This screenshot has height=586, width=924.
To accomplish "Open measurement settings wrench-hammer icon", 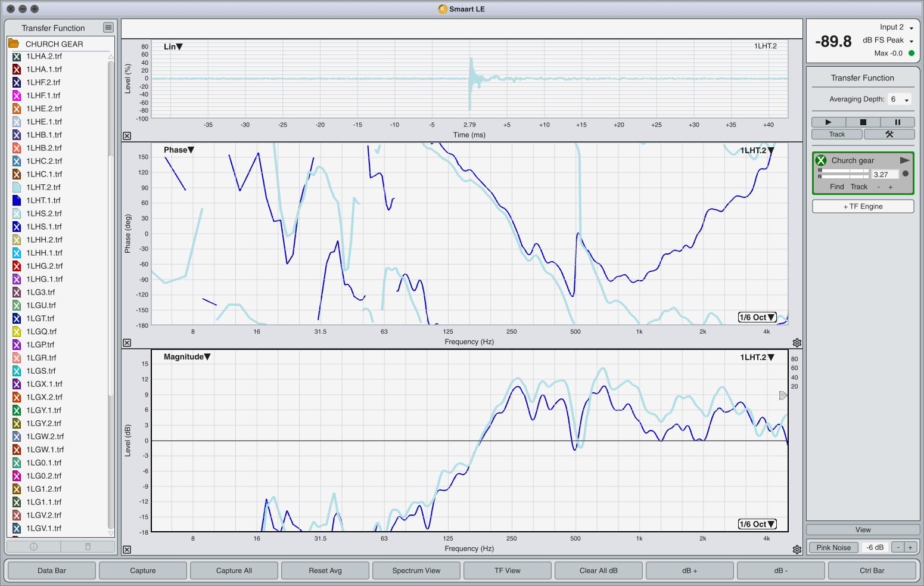I will [889, 134].
